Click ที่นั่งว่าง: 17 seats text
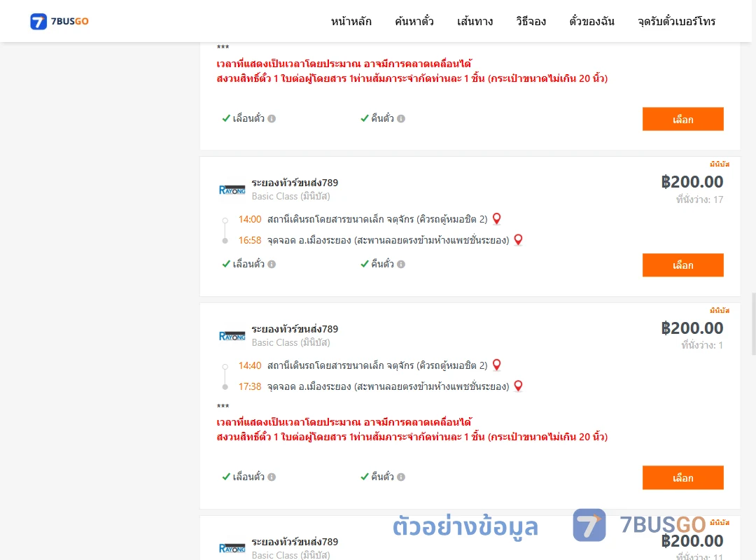Viewport: 756px width, 560px height. 699,199
